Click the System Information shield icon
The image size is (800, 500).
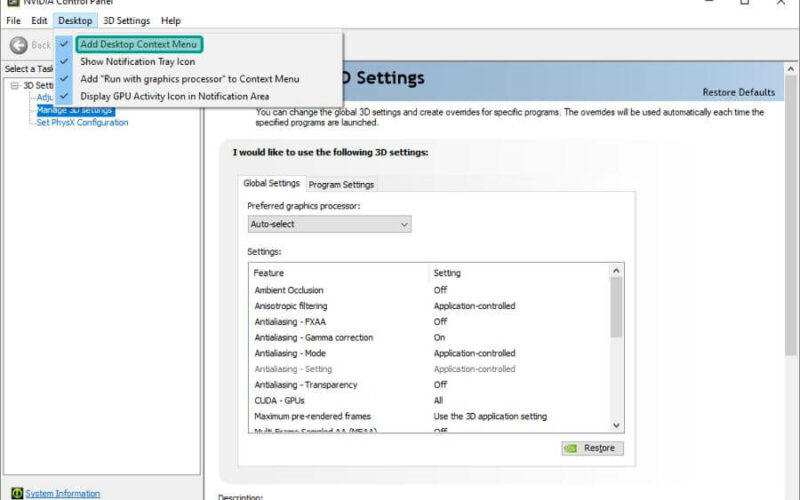17,493
